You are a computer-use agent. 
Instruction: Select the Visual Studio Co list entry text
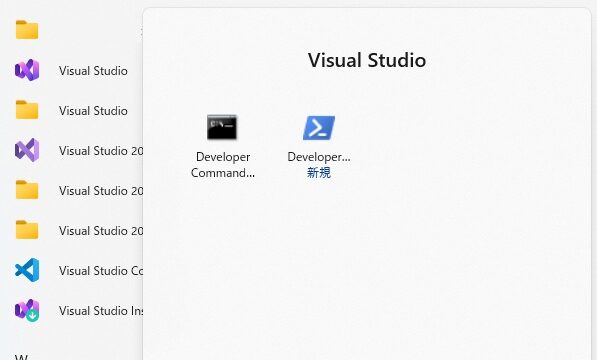(x=101, y=271)
